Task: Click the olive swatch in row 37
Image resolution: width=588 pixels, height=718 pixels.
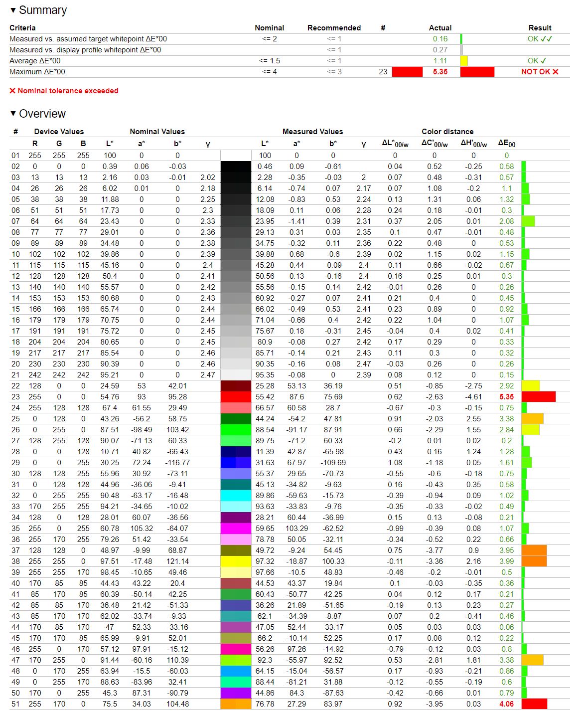Action: tap(236, 550)
